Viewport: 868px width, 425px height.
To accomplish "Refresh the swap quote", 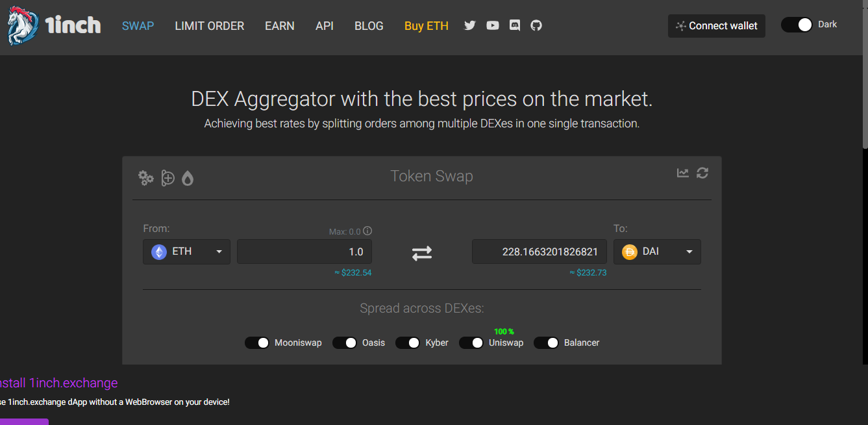I will point(702,173).
